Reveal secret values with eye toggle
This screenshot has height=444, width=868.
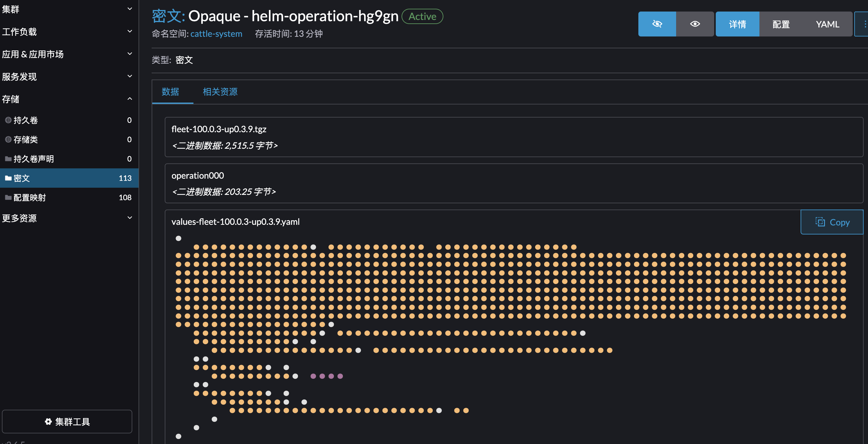695,24
